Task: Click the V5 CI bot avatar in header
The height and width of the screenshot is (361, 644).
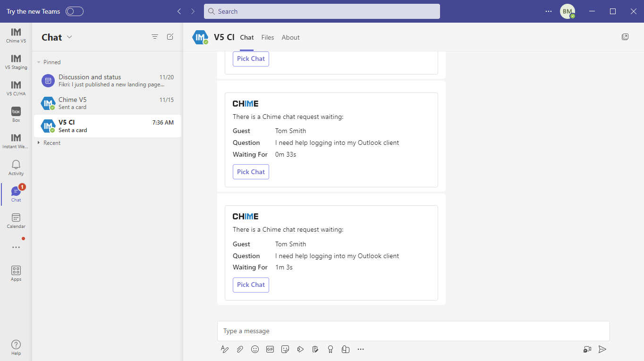Action: coord(201,37)
